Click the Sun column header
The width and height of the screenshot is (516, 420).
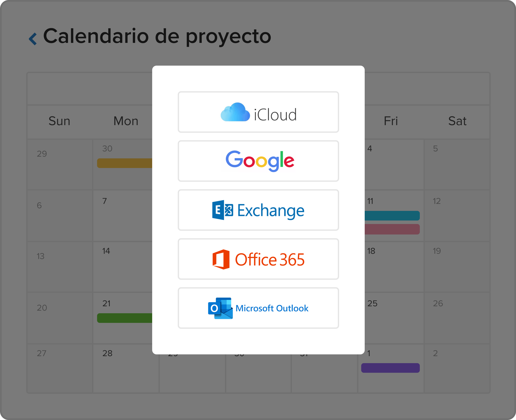click(59, 121)
